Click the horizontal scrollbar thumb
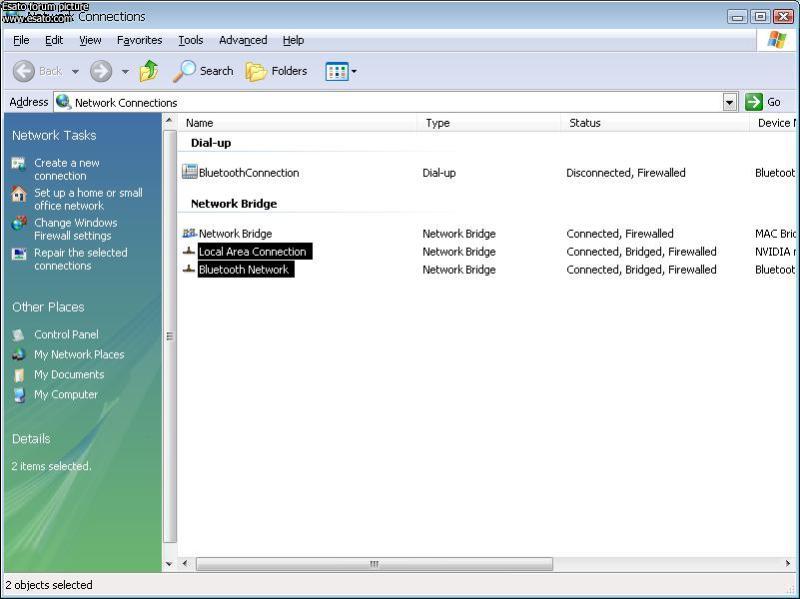Viewport: 800px width, 599px height. coord(374,564)
